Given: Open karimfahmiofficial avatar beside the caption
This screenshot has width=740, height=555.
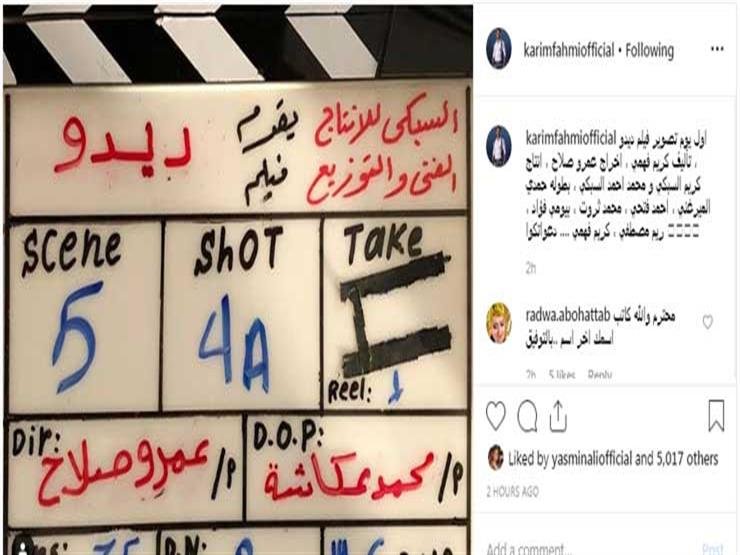Looking at the screenshot, I should tap(499, 146).
